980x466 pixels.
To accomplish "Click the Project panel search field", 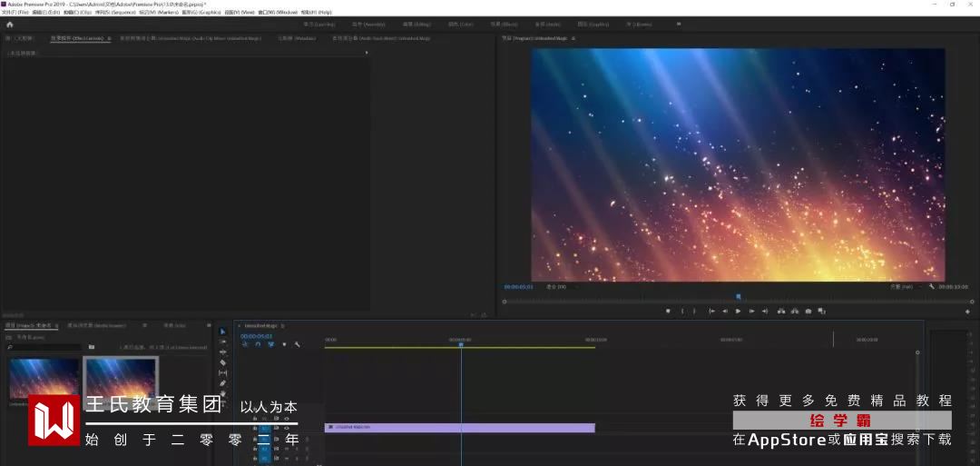I will (44, 346).
